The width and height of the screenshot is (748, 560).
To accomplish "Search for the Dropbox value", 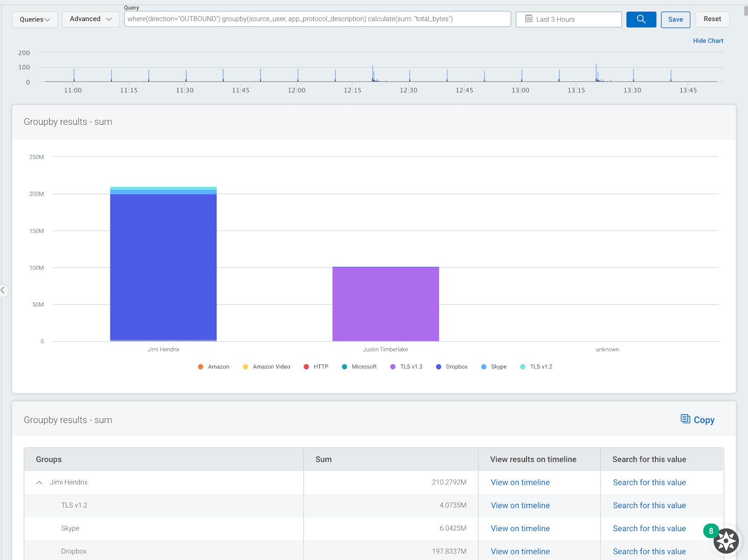I will pyautogui.click(x=649, y=551).
